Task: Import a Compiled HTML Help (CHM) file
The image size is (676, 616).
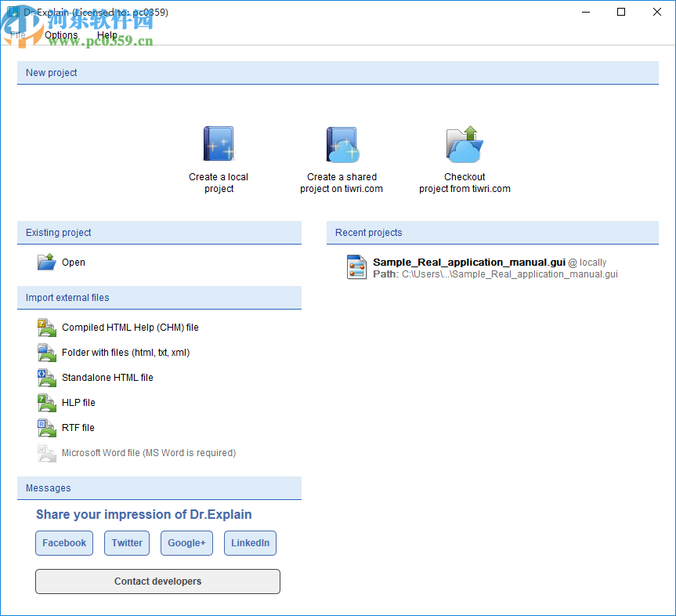Action: [x=130, y=328]
